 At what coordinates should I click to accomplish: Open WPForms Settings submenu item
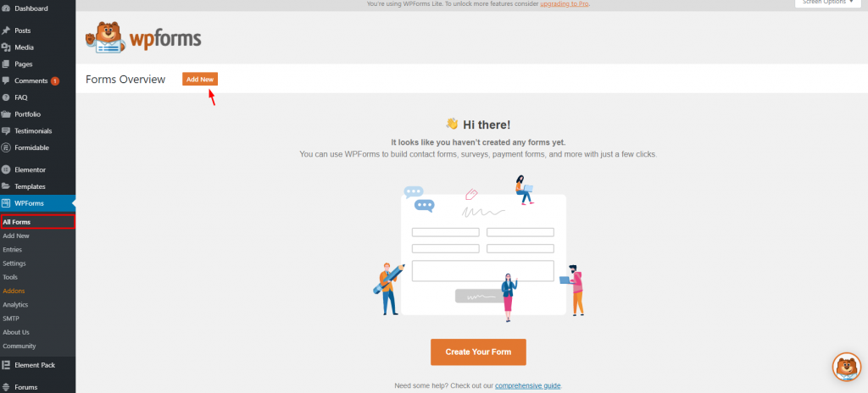coord(14,263)
